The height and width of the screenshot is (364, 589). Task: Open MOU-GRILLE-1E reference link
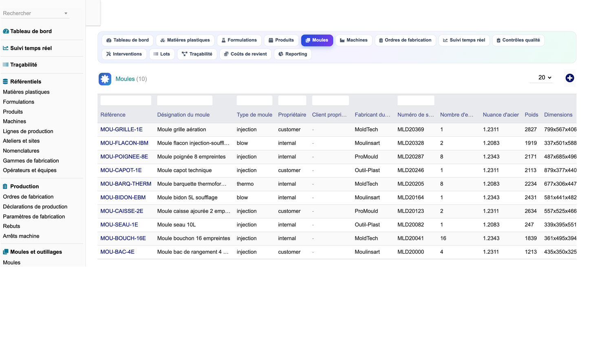pos(121,129)
